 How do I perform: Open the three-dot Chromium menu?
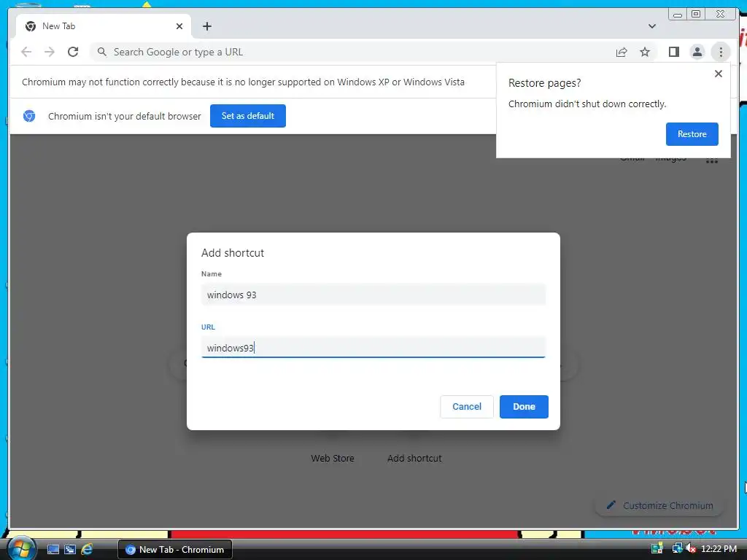[721, 52]
